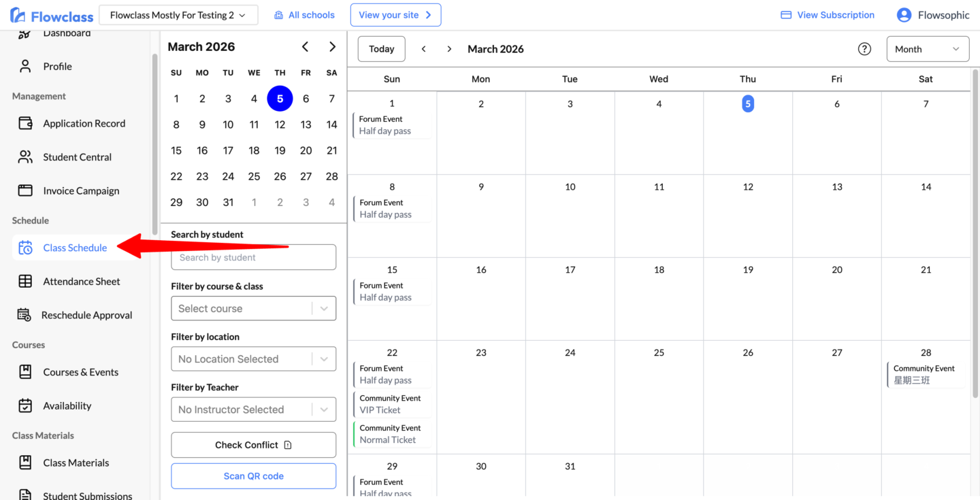Click the Check Conflict button
Image resolution: width=980 pixels, height=500 pixels.
coord(253,445)
